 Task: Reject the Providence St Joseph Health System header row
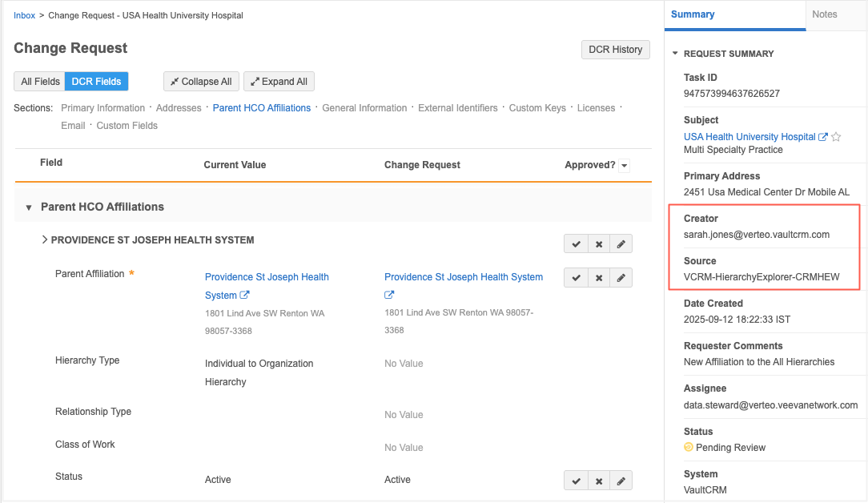coord(598,244)
